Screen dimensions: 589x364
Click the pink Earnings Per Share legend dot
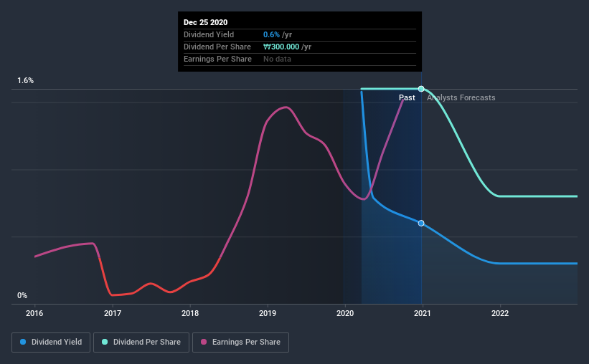click(x=204, y=342)
